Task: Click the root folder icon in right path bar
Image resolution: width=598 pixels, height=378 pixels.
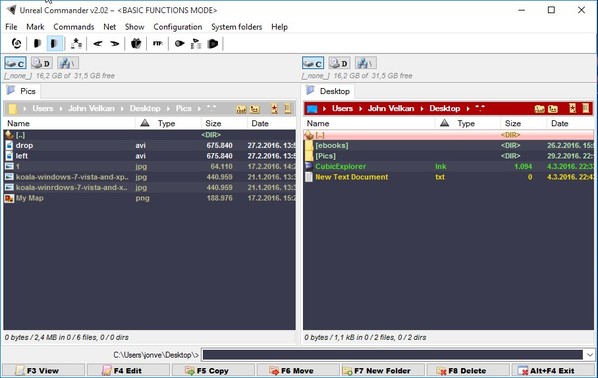Action: [539, 109]
